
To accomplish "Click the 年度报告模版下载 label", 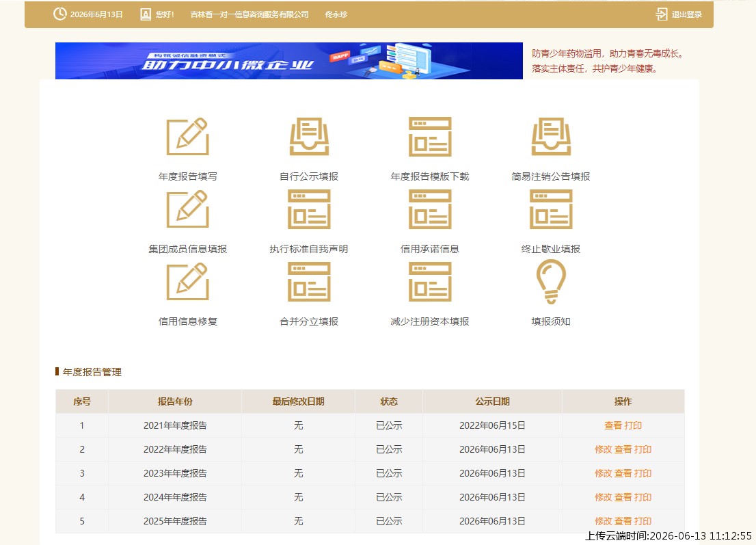I will (x=430, y=176).
